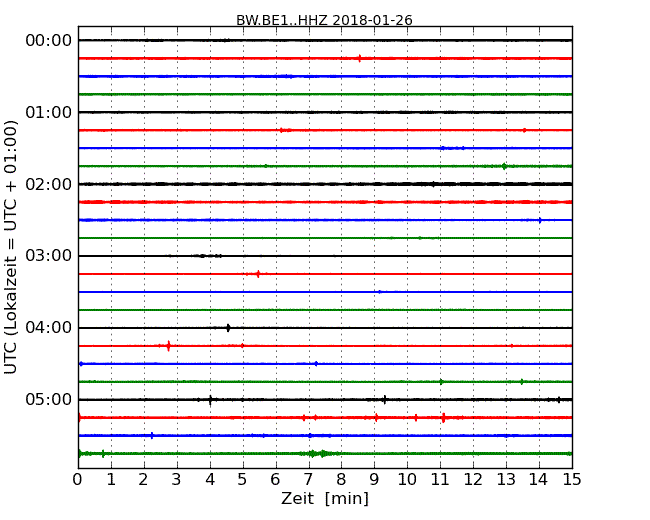
Task: Click red spike on 04:15 trace near minute 2.7
Action: (x=168, y=346)
